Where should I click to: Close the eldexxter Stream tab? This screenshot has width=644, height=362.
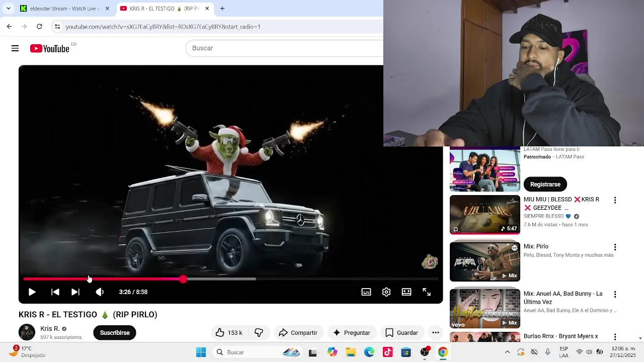pyautogui.click(x=107, y=9)
